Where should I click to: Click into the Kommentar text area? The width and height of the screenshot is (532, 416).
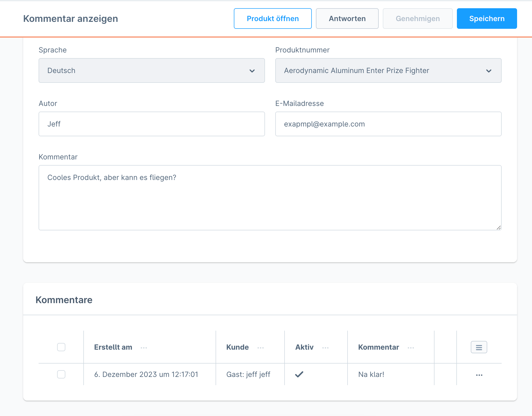coord(270,198)
